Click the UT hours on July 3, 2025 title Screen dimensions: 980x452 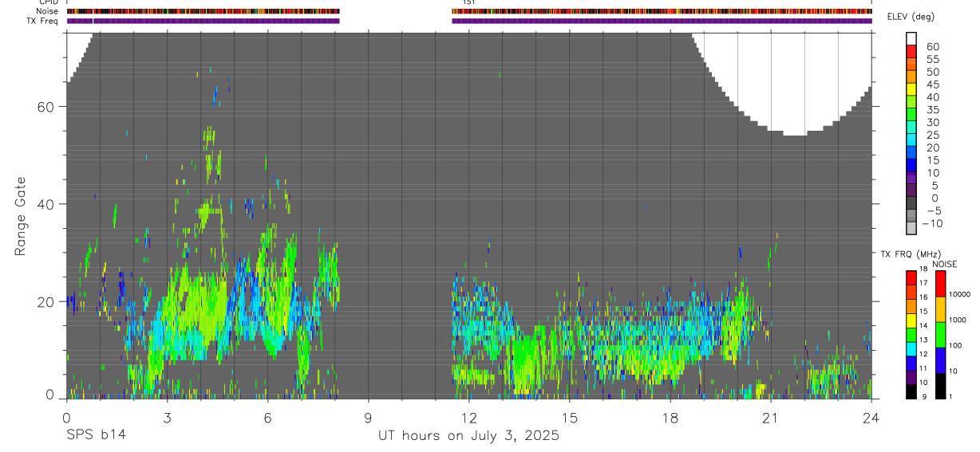pos(468,436)
